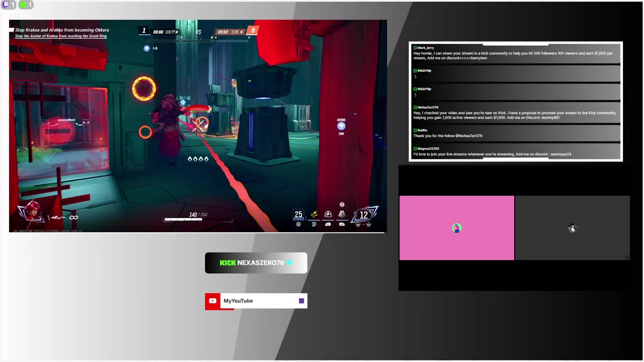This screenshot has width=644, height=362.
Task: Click the purple square on MyYouTube banner
Action: click(301, 301)
